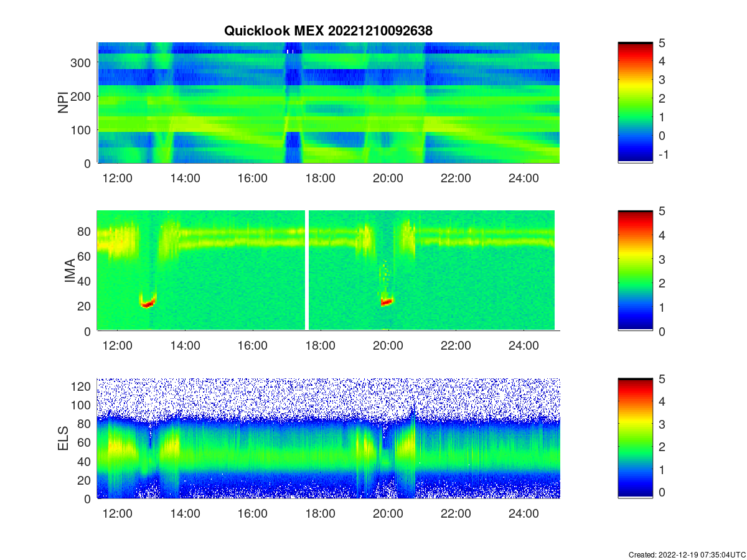Click the "0" label on the IMA colorbar
Image resolution: width=747 pixels, height=560 pixels.
click(x=661, y=331)
